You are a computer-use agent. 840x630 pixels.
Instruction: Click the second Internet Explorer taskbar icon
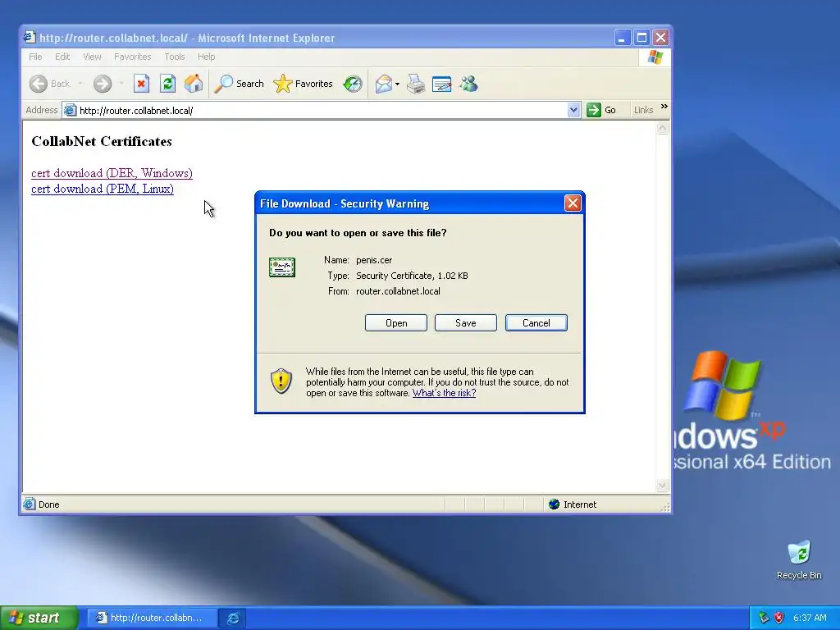233,619
